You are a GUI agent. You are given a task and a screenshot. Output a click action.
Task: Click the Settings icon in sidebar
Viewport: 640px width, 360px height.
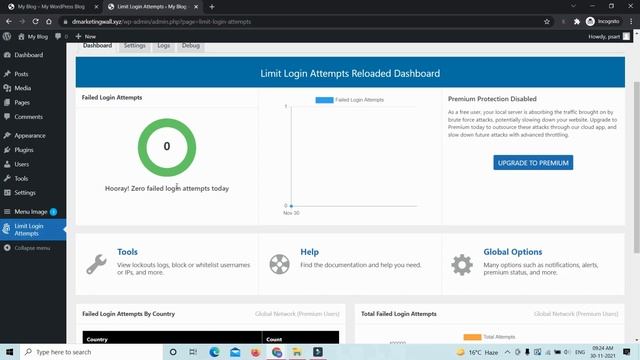7,193
